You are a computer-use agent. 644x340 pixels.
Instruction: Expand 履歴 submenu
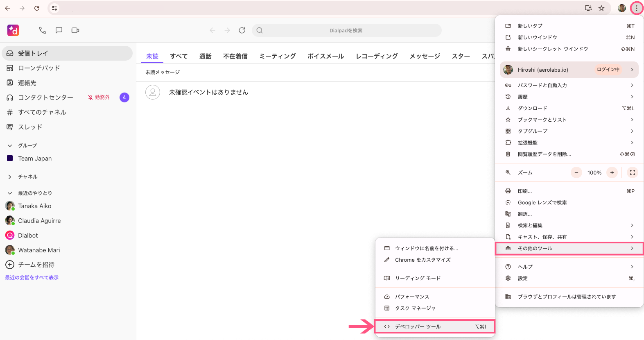click(569, 97)
